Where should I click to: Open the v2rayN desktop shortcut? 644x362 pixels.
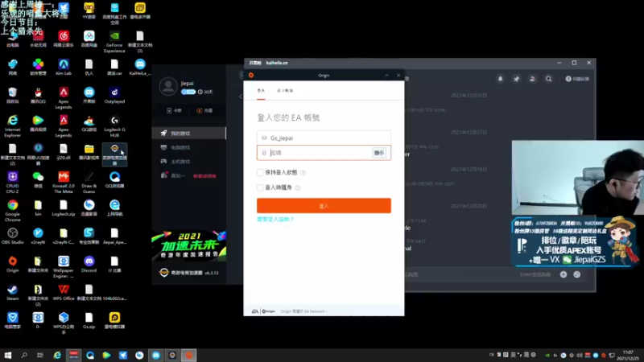pos(38,236)
